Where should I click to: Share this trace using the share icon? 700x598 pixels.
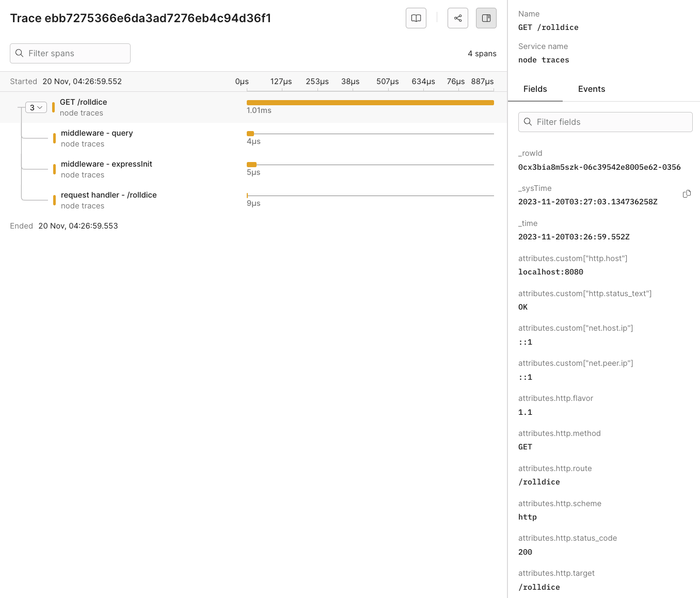pos(458,18)
